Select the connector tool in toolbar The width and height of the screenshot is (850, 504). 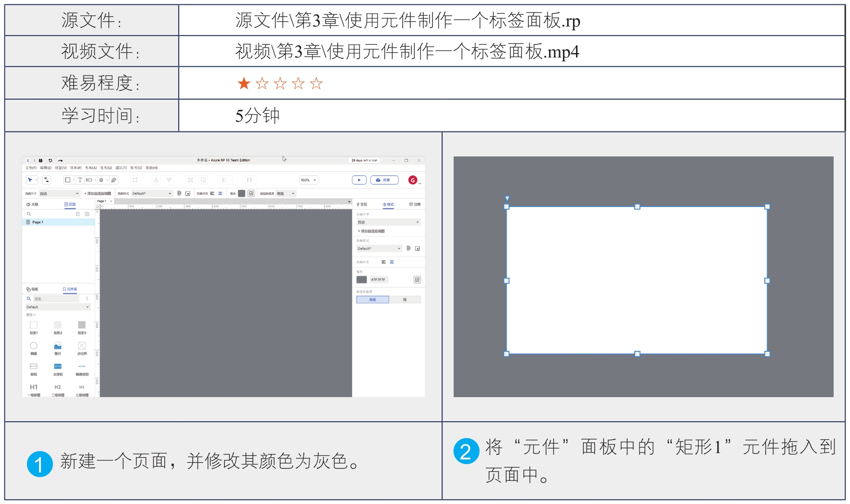coord(46,180)
